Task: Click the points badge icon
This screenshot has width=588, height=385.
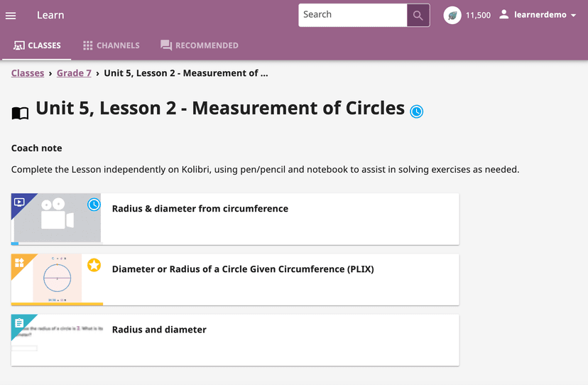Action: 452,15
